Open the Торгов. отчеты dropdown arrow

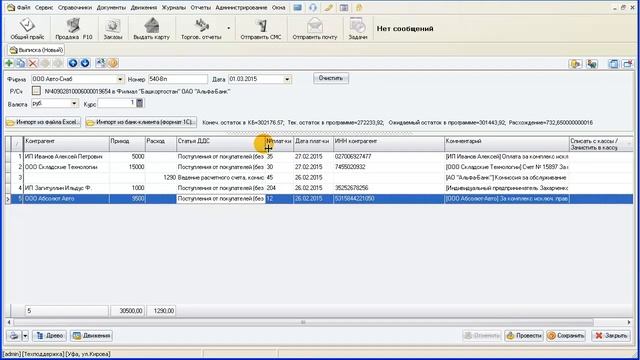[229, 28]
